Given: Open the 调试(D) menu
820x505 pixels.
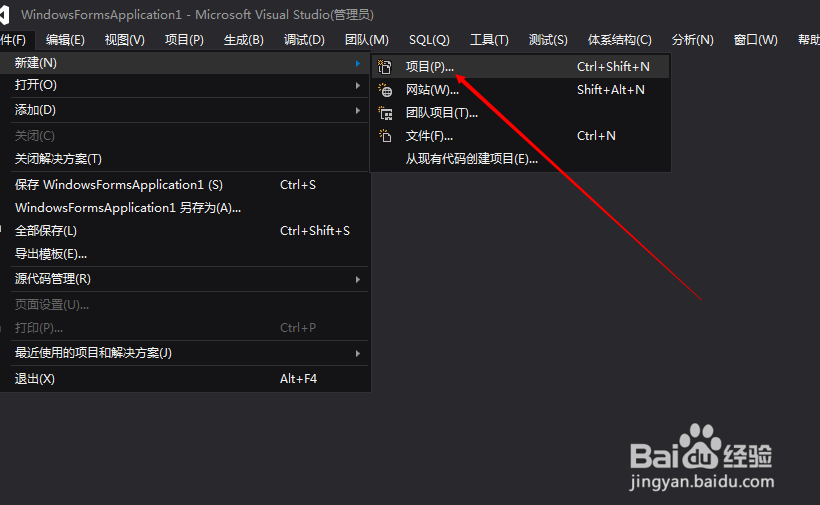Looking at the screenshot, I should [304, 40].
